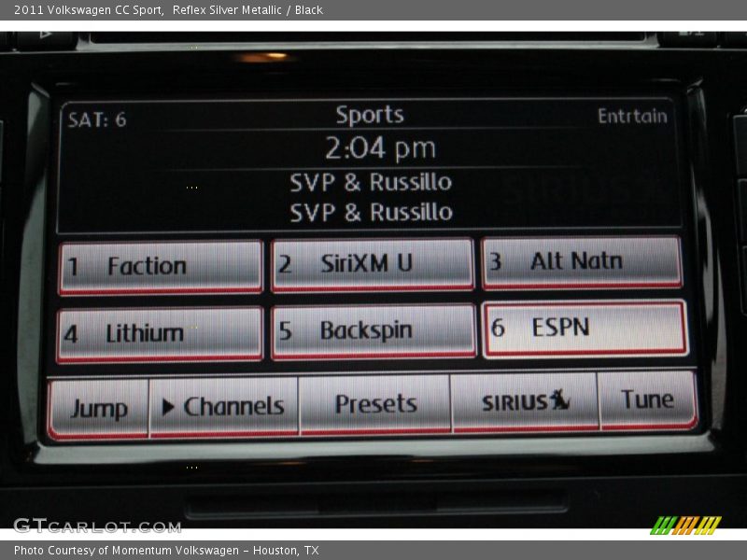747x560 pixels.
Task: Click the 2:04 pm time display
Action: pyautogui.click(x=372, y=147)
